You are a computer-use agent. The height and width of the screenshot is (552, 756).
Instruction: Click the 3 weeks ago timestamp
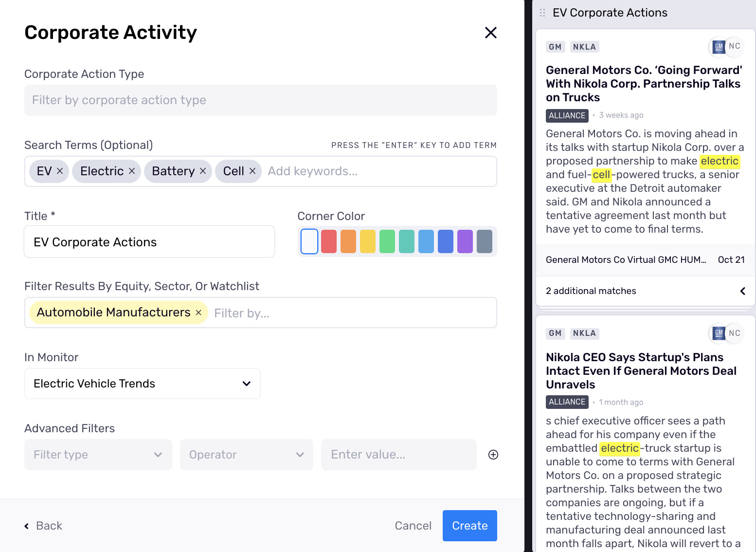(621, 115)
